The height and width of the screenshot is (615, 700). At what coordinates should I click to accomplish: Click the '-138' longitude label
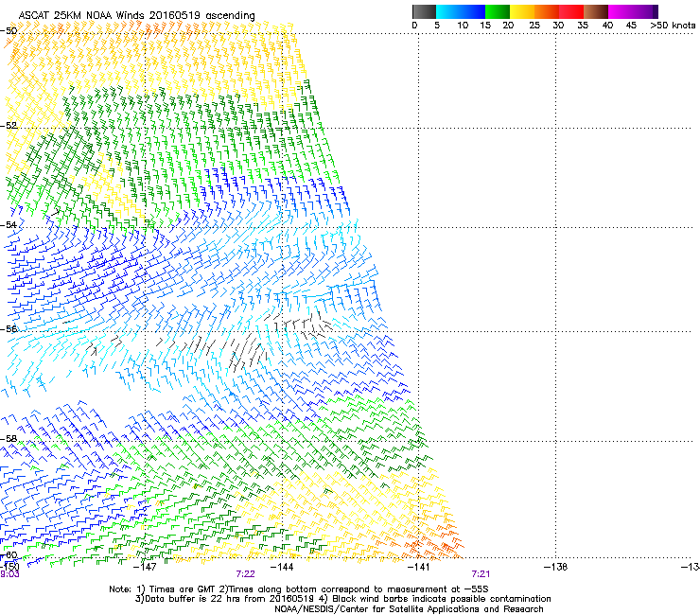556,567
